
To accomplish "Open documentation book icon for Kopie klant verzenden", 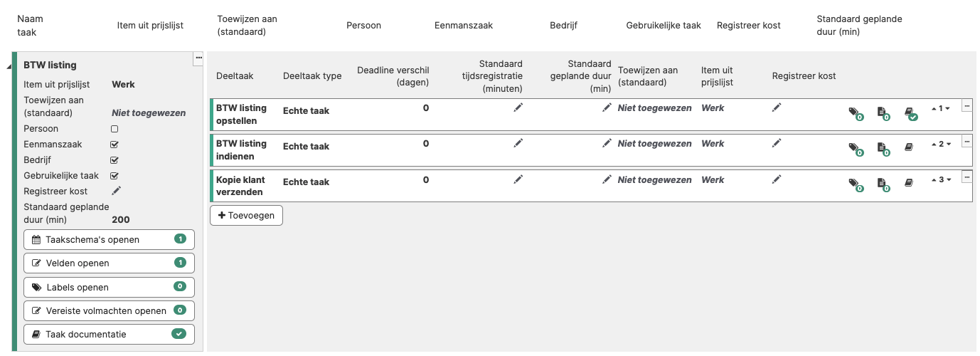I will point(909,183).
